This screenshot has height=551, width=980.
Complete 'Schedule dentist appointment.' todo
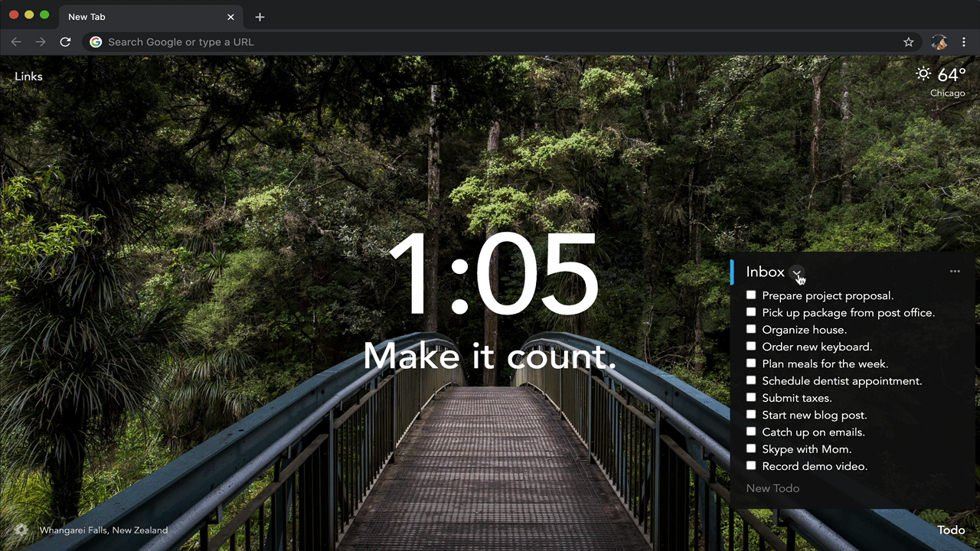(x=751, y=380)
